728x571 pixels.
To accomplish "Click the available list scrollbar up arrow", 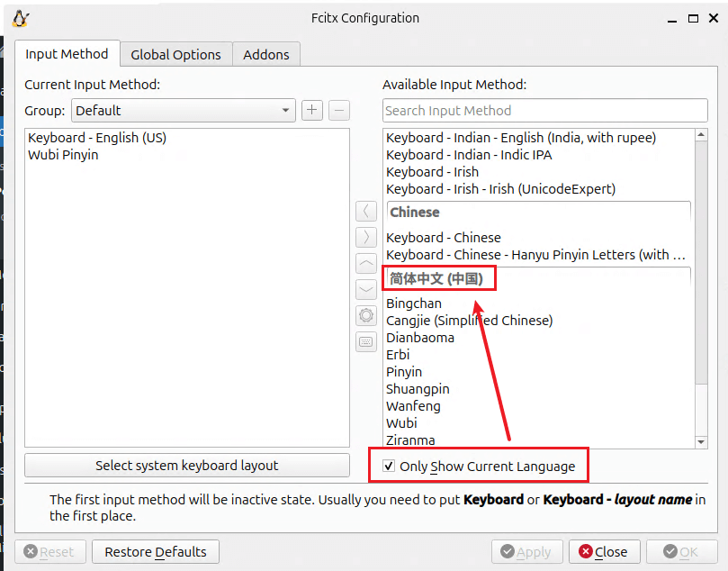I will [701, 135].
